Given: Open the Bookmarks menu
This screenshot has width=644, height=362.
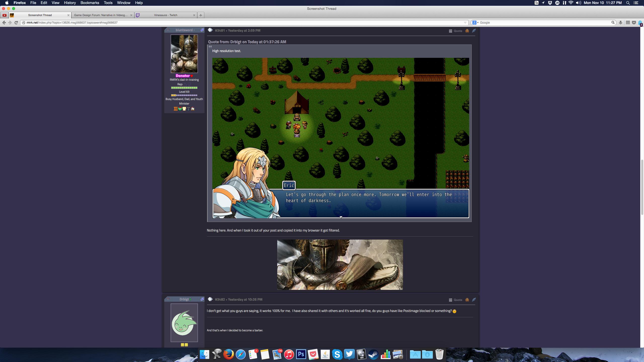Looking at the screenshot, I should click(x=90, y=3).
